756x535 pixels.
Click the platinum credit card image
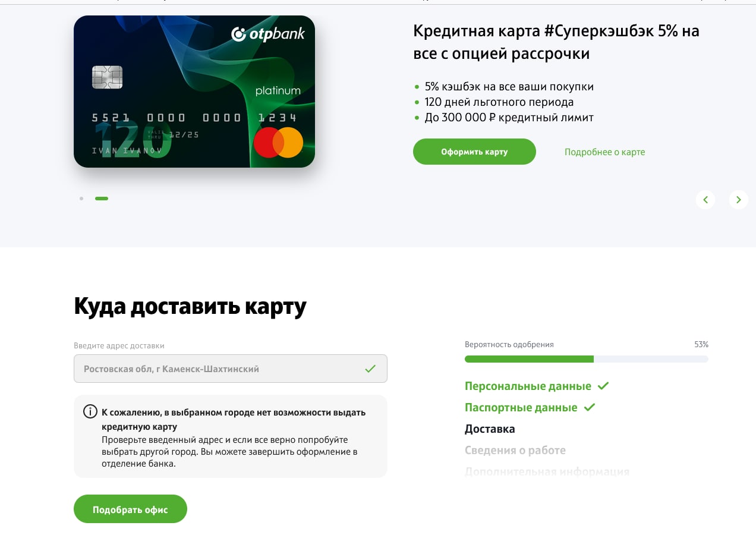[194, 92]
